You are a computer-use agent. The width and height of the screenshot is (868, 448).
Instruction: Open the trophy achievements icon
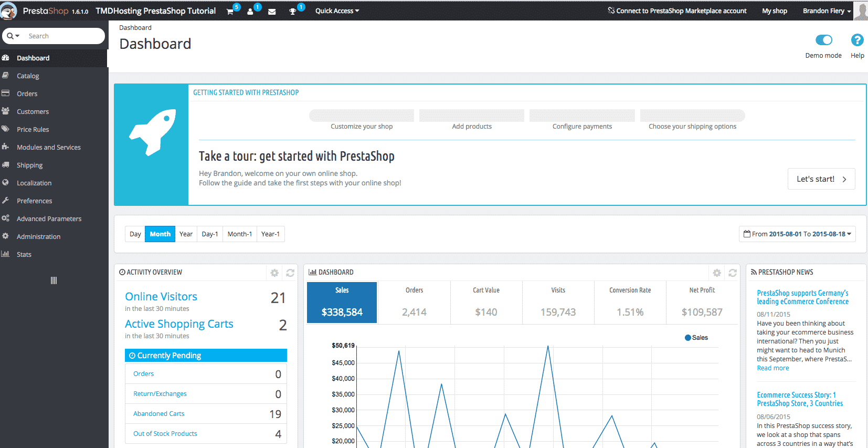click(293, 12)
